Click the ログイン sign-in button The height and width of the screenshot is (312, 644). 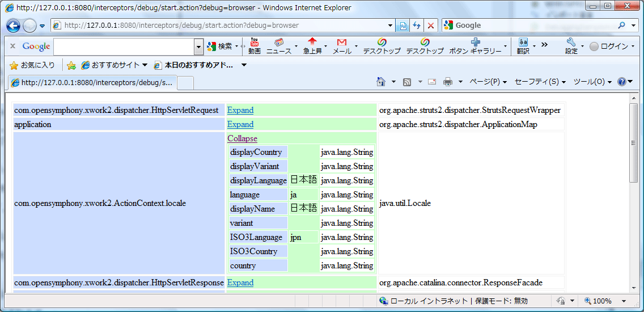click(609, 47)
